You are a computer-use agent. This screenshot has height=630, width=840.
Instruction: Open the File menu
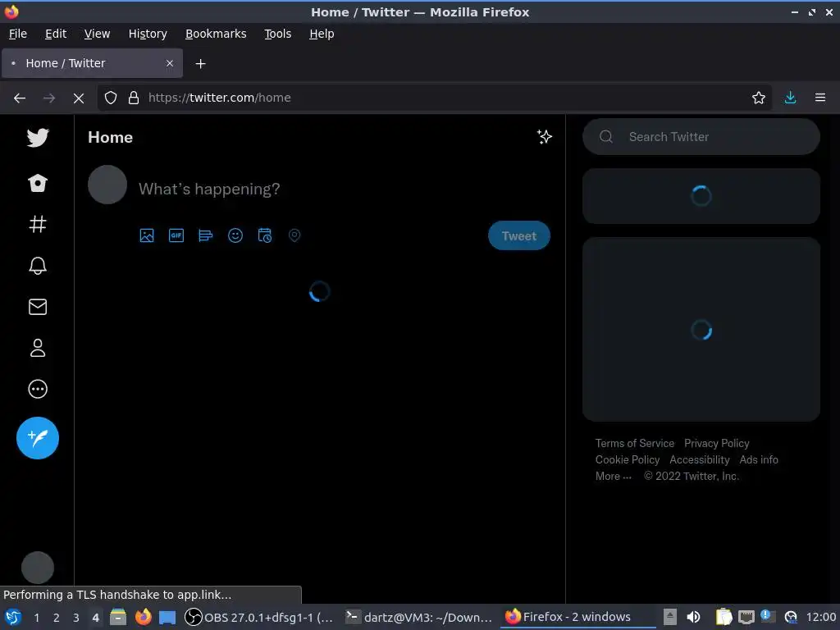pos(18,34)
